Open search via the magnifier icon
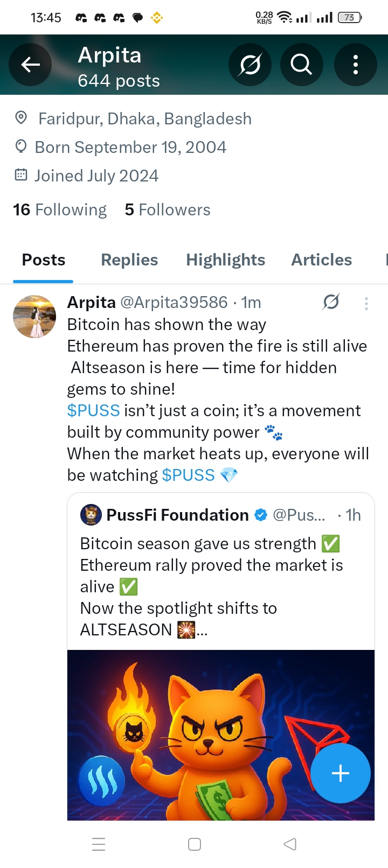388x868 pixels. tap(301, 65)
